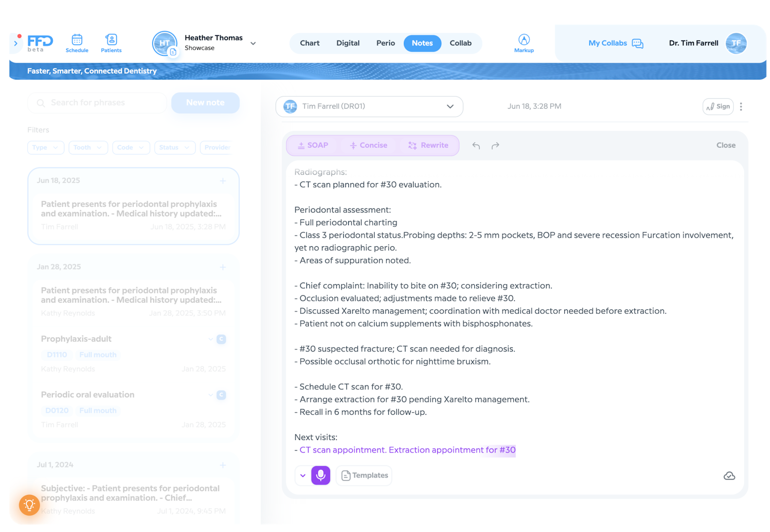Screen dimensions: 770x532
Task: Click the highlighted CT scan appointment text
Action: click(407, 450)
